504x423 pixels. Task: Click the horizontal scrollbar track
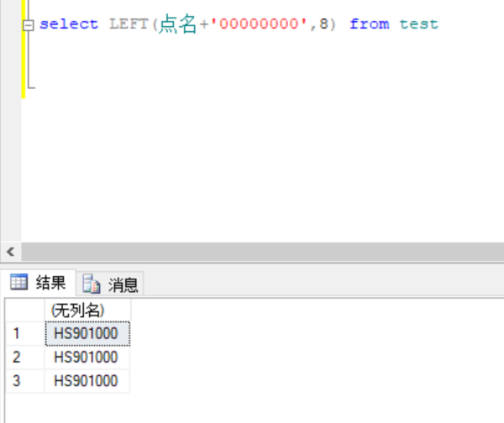(263, 252)
